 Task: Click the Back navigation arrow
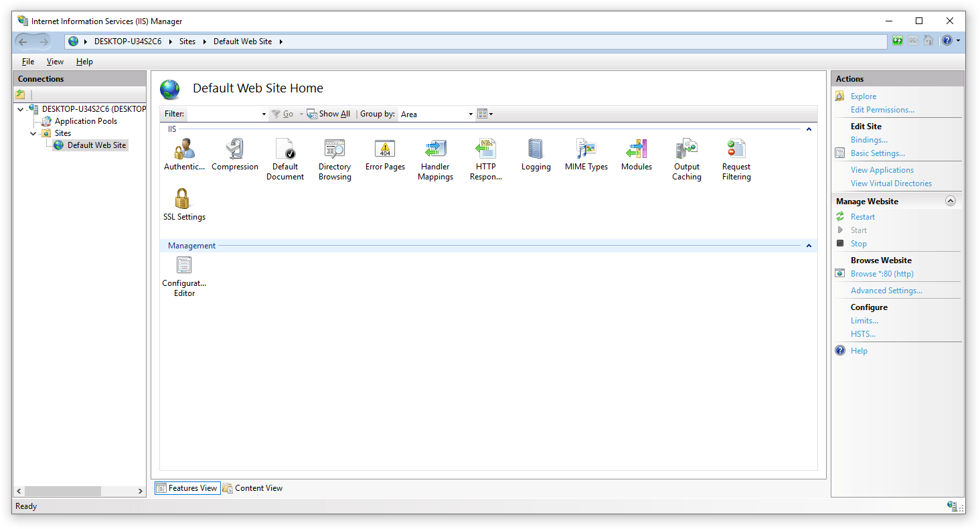tap(23, 42)
